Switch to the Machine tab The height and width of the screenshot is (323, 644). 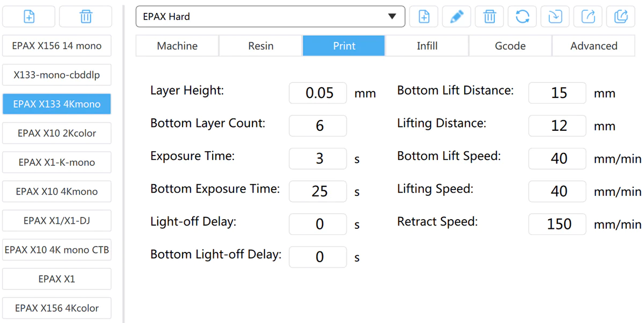click(x=178, y=46)
